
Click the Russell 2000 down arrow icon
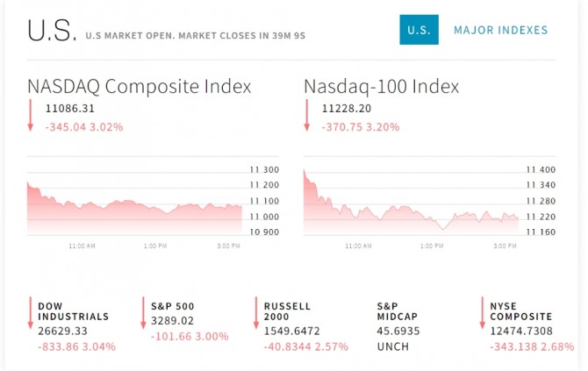tap(256, 313)
